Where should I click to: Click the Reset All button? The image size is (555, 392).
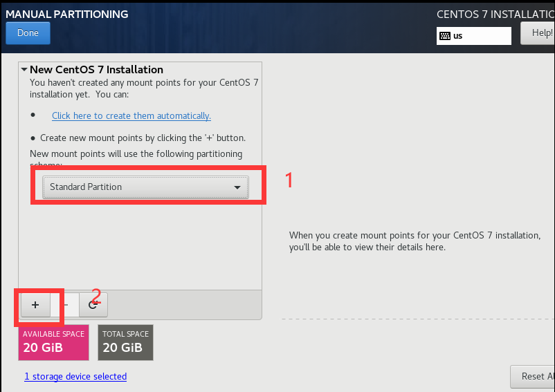coord(533,377)
